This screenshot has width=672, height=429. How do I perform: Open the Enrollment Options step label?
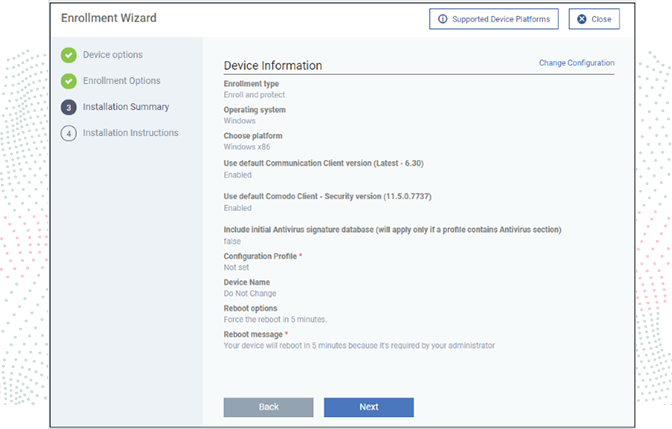121,81
